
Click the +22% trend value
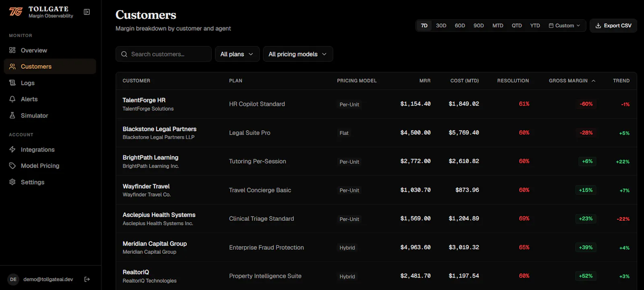[x=623, y=162]
